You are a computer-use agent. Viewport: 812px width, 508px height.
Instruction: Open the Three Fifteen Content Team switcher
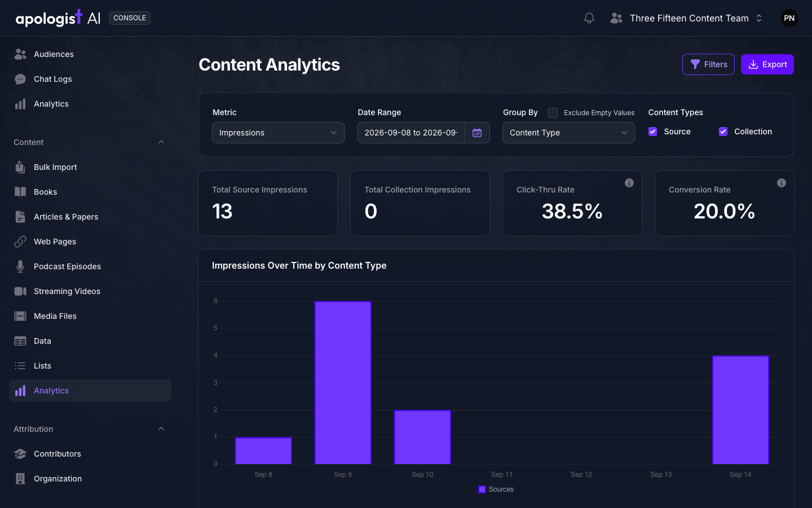point(686,18)
